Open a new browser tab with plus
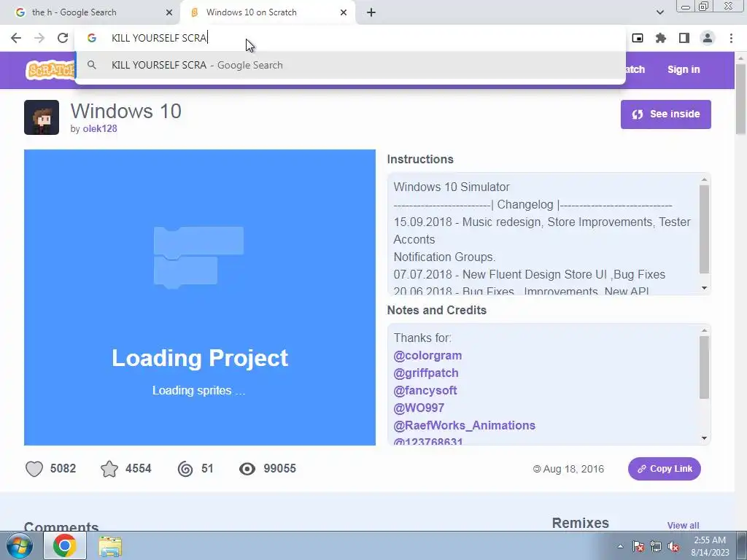 (371, 12)
